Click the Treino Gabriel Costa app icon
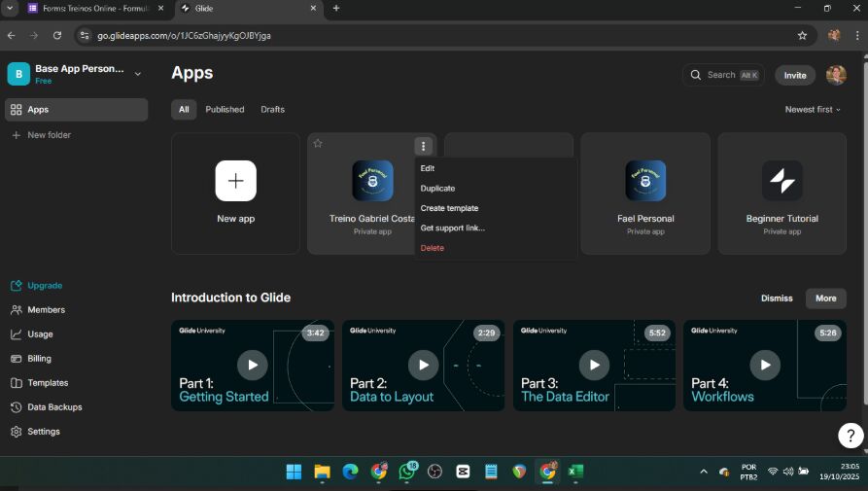This screenshot has width=868, height=491. (372, 181)
